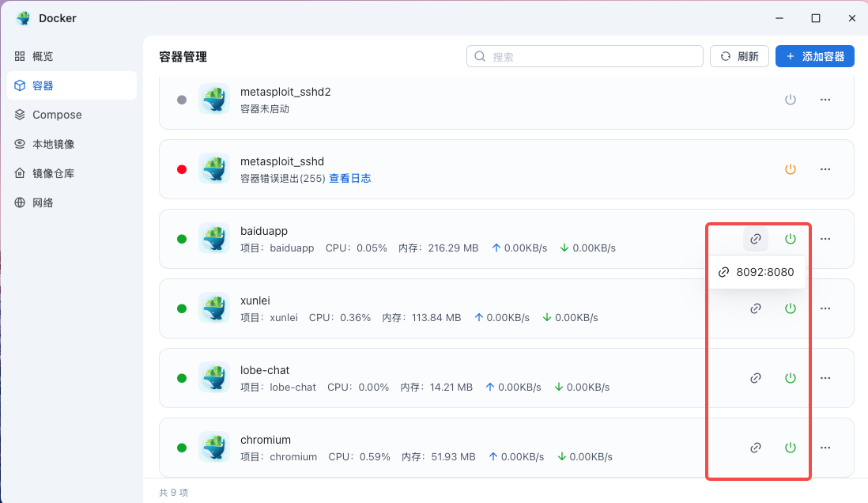Viewport: 868px width, 503px height.
Task: Click the 添加容器 add container button
Action: 815,56
